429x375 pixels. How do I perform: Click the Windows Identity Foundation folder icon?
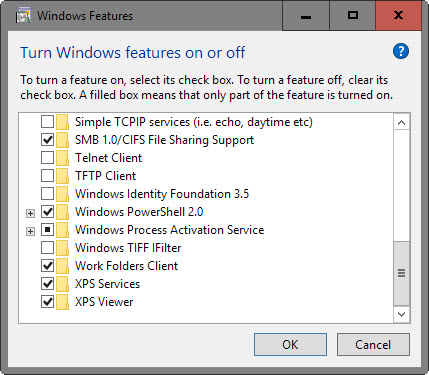[x=62, y=194]
